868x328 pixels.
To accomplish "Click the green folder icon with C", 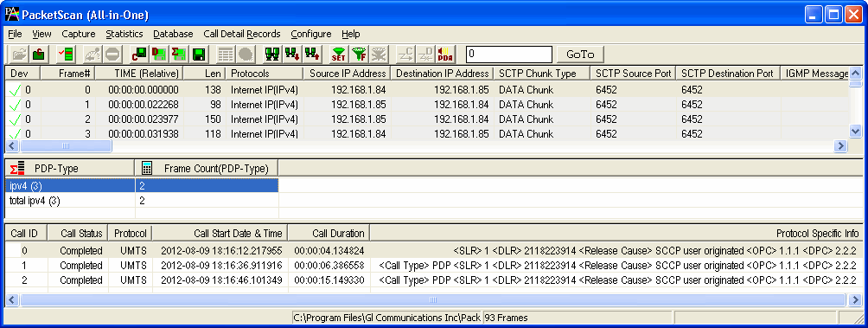I will pyautogui.click(x=39, y=55).
